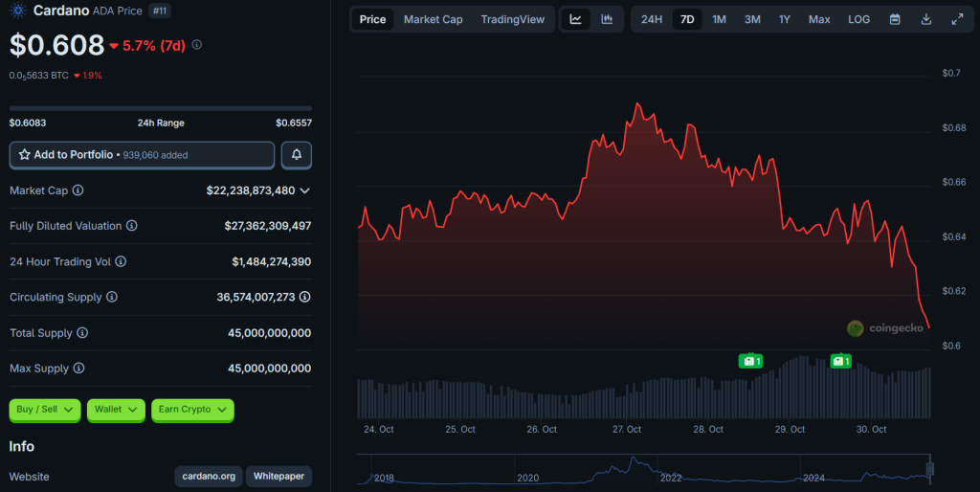Open the cardano.org website link
The width and height of the screenshot is (980, 492).
point(208,477)
